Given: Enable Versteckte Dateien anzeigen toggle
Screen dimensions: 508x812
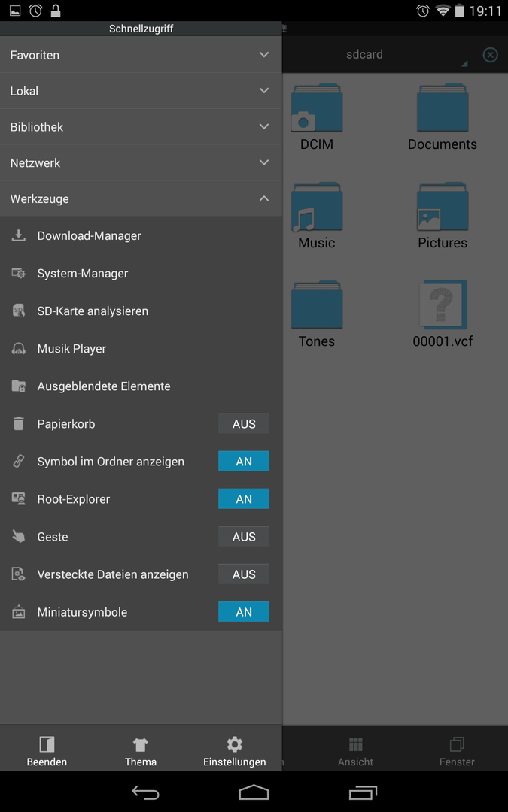Looking at the screenshot, I should [x=244, y=574].
